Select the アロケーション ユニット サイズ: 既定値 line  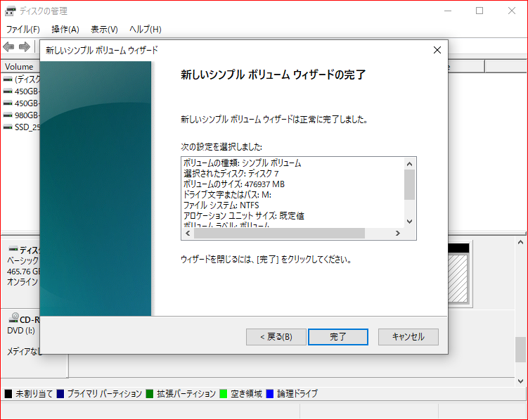[244, 216]
